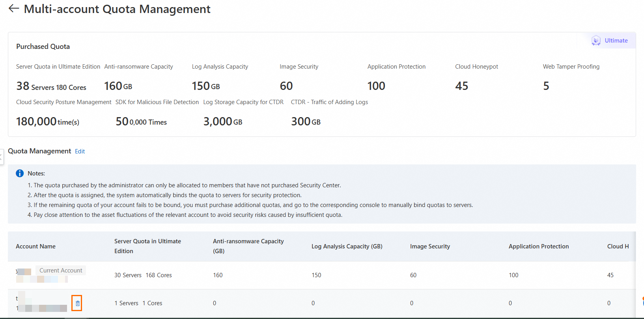The image size is (644, 319).
Task: Click the Log Analysis Capacity (GB) column header
Action: click(x=347, y=246)
